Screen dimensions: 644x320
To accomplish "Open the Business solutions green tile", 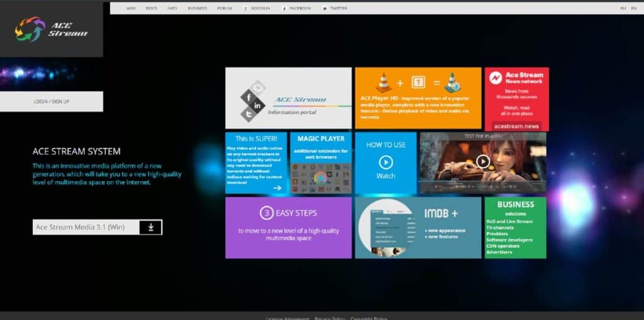I will (x=516, y=228).
